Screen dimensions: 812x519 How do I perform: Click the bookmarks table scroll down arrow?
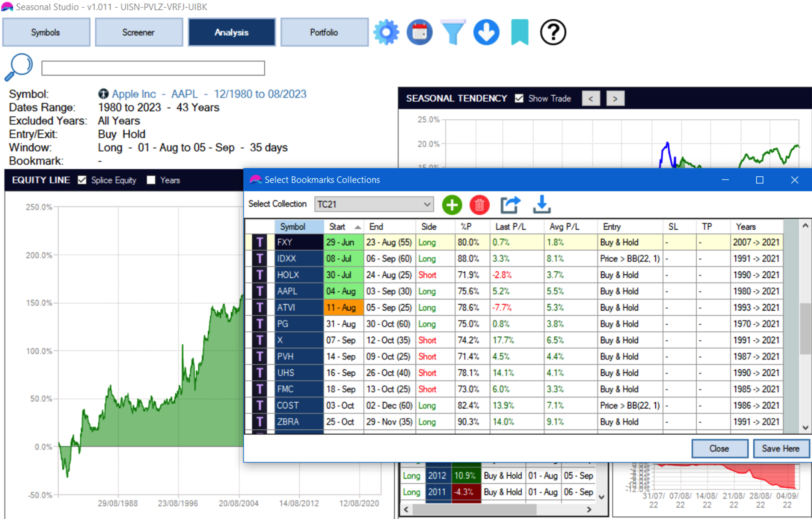(x=805, y=428)
